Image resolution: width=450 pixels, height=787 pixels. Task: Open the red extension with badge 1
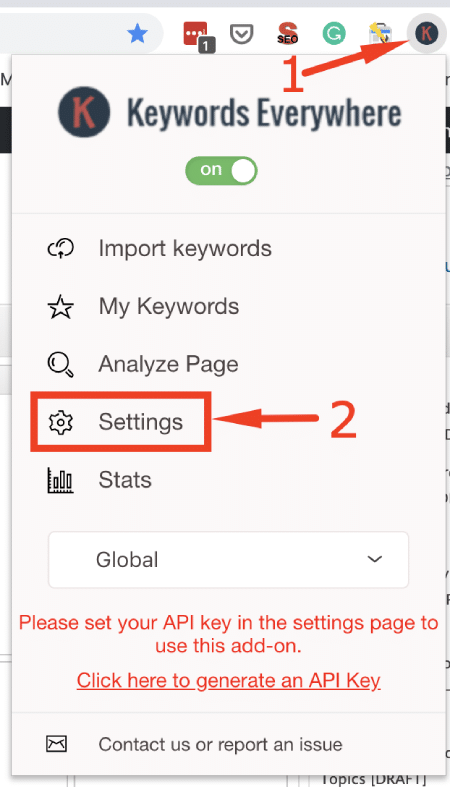(x=198, y=35)
